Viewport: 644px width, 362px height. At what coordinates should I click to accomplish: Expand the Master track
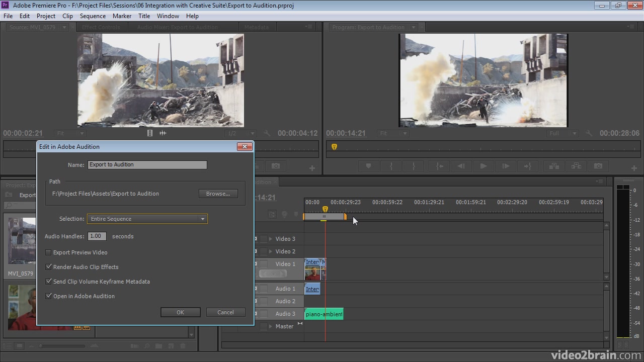(x=271, y=326)
